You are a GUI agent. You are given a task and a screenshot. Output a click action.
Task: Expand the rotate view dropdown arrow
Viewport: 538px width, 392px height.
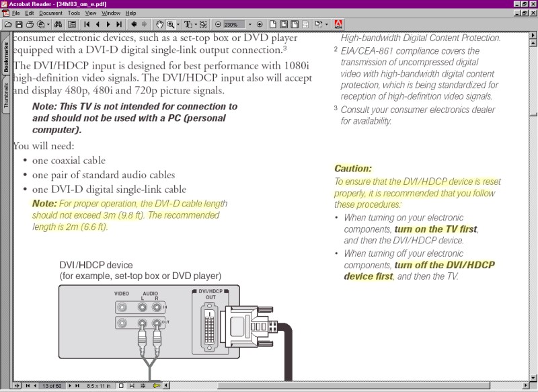[x=326, y=24]
